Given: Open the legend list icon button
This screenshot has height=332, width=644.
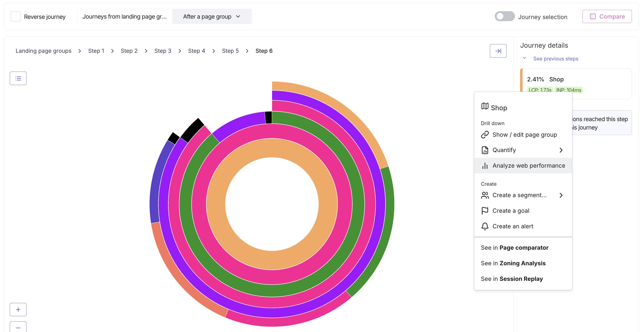Looking at the screenshot, I should pyautogui.click(x=18, y=78).
